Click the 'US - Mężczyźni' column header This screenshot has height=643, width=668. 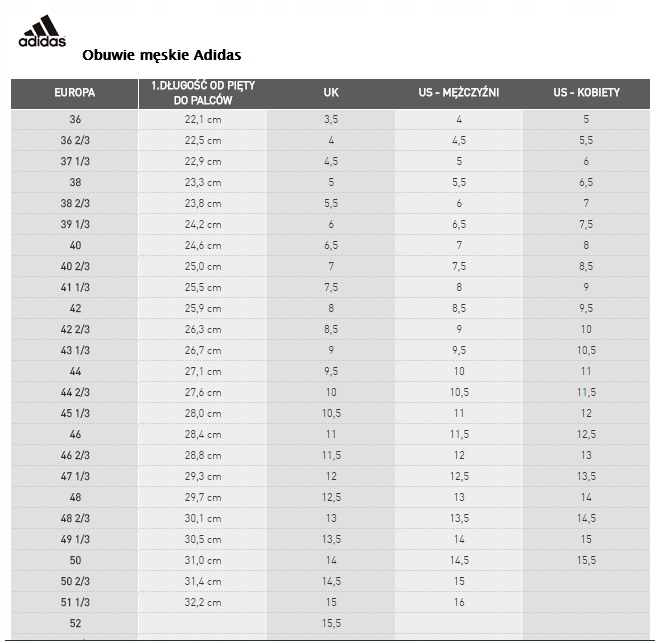click(459, 93)
